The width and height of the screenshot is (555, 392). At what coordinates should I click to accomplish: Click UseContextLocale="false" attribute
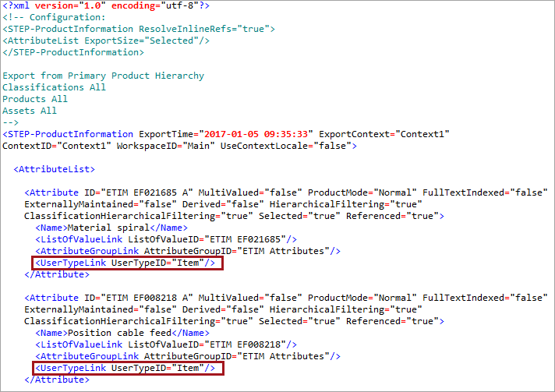285,146
